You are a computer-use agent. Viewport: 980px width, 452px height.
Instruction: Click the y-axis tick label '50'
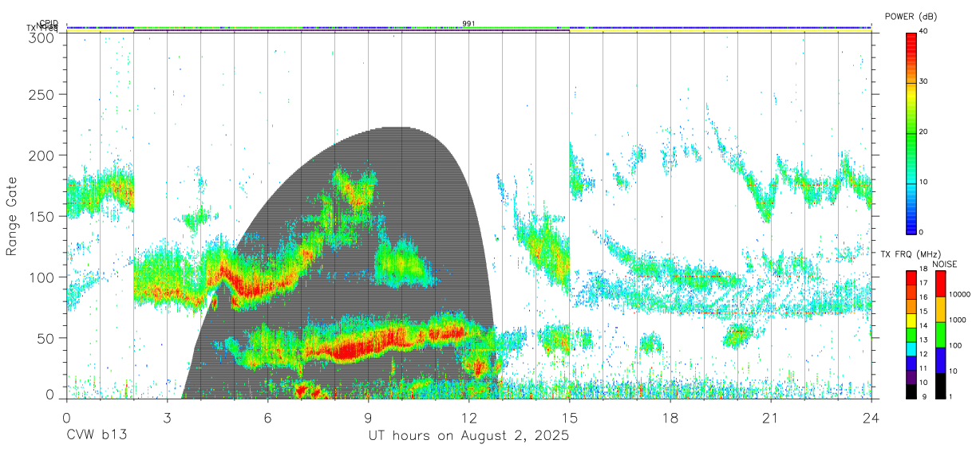pyautogui.click(x=46, y=338)
